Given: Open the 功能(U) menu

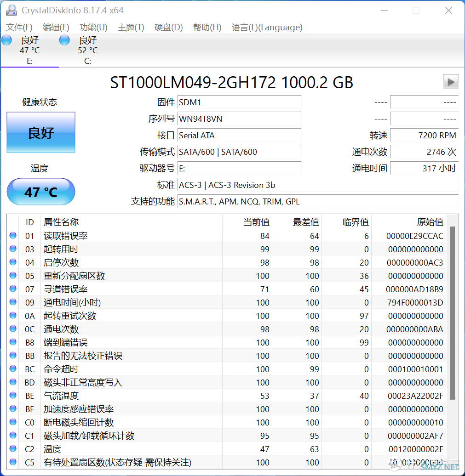Looking at the screenshot, I should [x=93, y=27].
